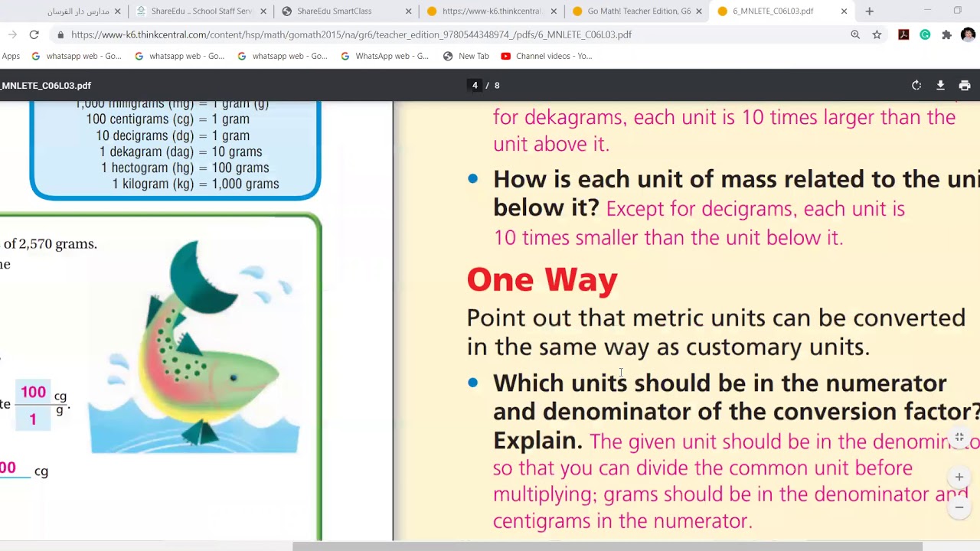Screen dimensions: 980x551
Task: Click the 'of 2,570 grams.' text
Action: click(x=51, y=244)
